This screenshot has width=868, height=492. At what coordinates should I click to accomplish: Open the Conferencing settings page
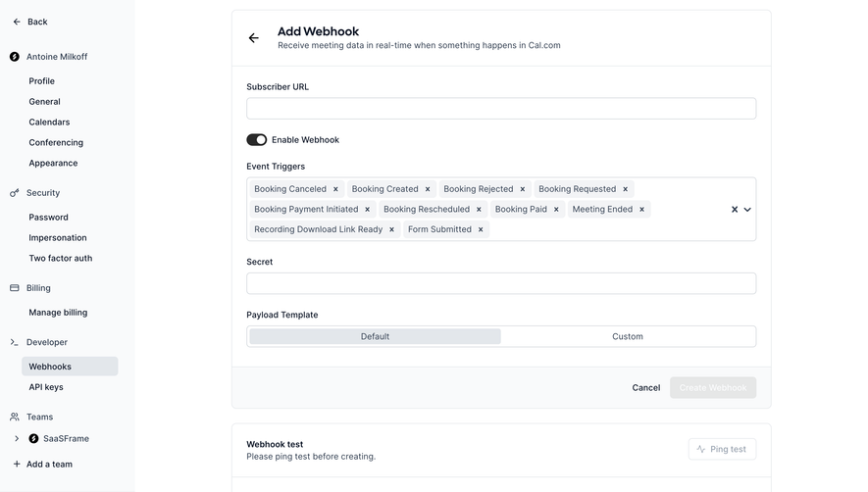pyautogui.click(x=56, y=142)
